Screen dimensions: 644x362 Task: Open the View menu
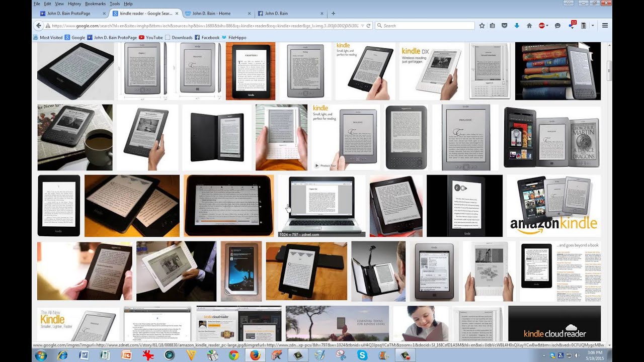[59, 4]
